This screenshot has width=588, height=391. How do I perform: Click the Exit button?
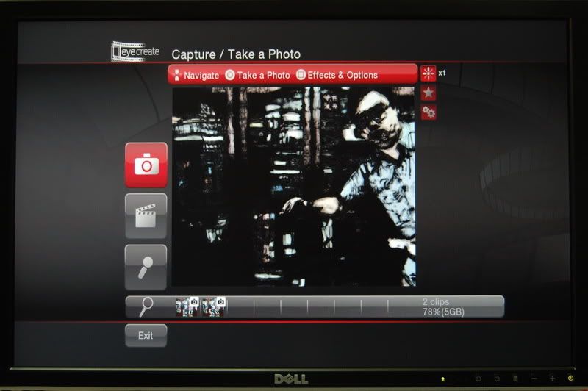pos(146,336)
